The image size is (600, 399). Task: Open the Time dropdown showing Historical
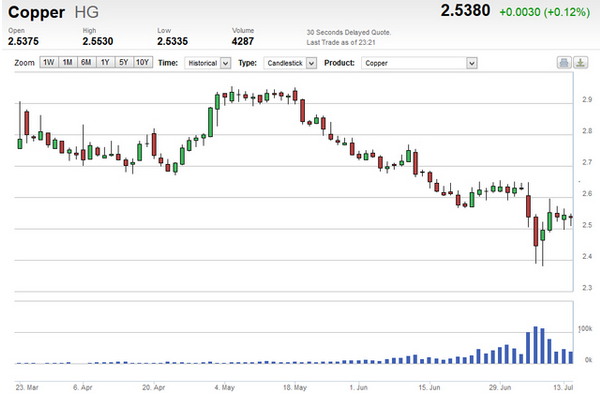point(207,63)
